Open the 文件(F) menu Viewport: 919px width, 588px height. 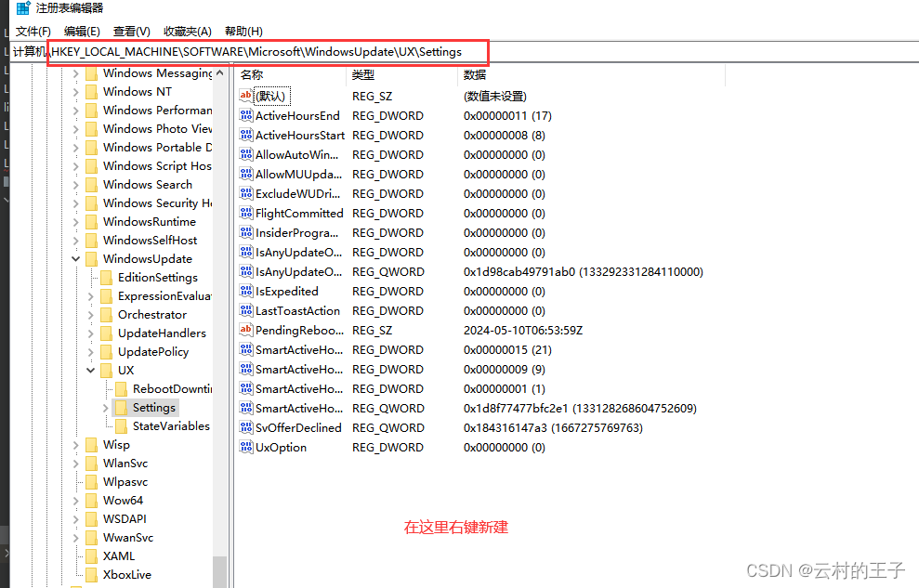[33, 31]
